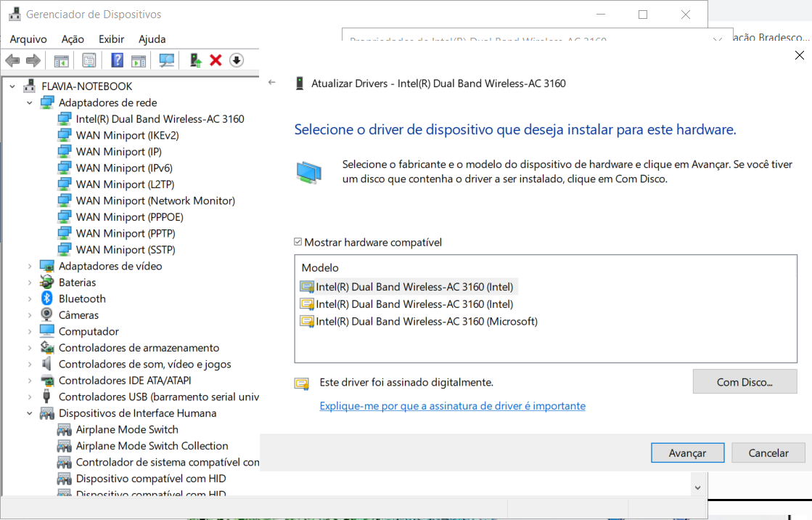Click the Adaptadores de vídeo category icon
The height and width of the screenshot is (520, 812).
coord(47,266)
